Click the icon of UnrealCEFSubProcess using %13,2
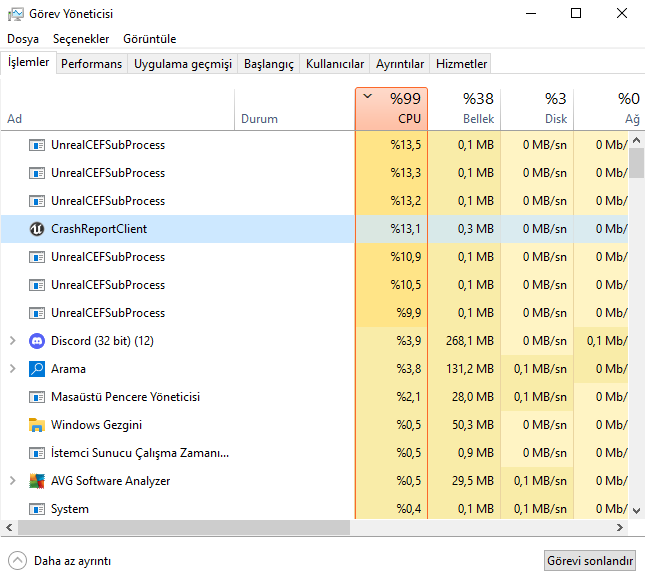 [x=37, y=201]
